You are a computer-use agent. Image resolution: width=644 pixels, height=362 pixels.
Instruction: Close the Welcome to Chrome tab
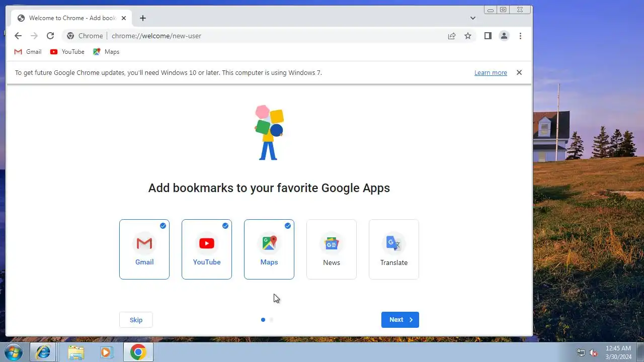pyautogui.click(x=124, y=18)
